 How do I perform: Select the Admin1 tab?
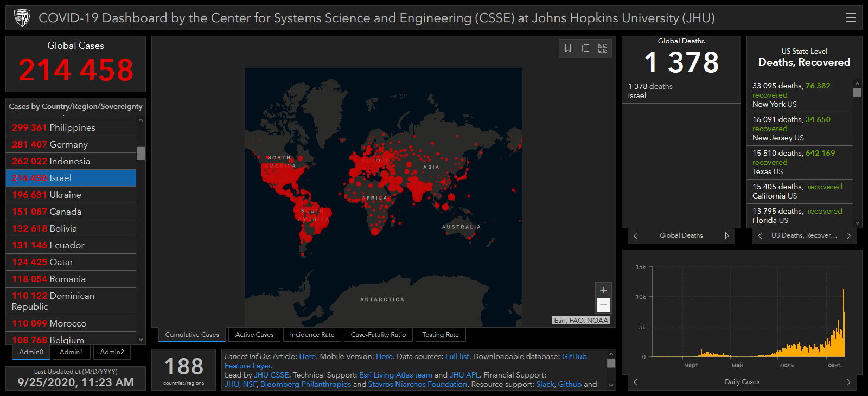[72, 352]
